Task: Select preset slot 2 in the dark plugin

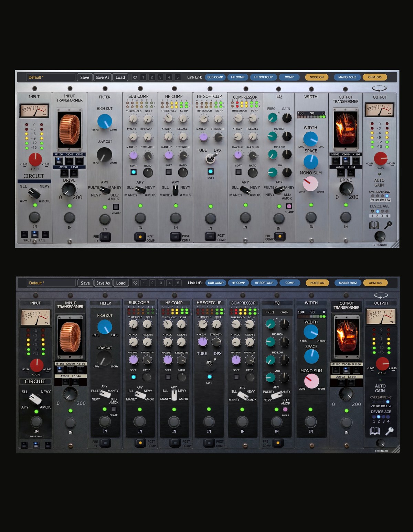Action: 152,283
